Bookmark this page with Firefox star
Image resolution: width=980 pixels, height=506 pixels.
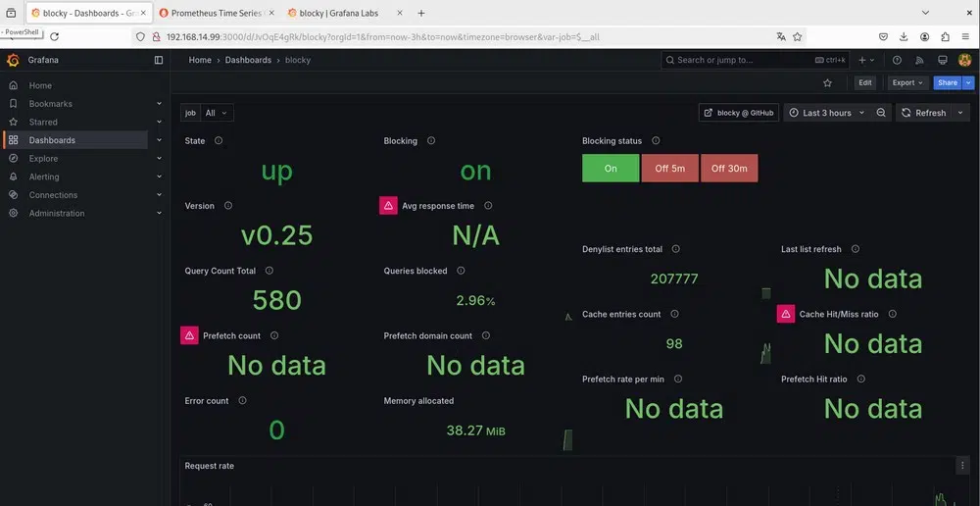click(x=798, y=37)
